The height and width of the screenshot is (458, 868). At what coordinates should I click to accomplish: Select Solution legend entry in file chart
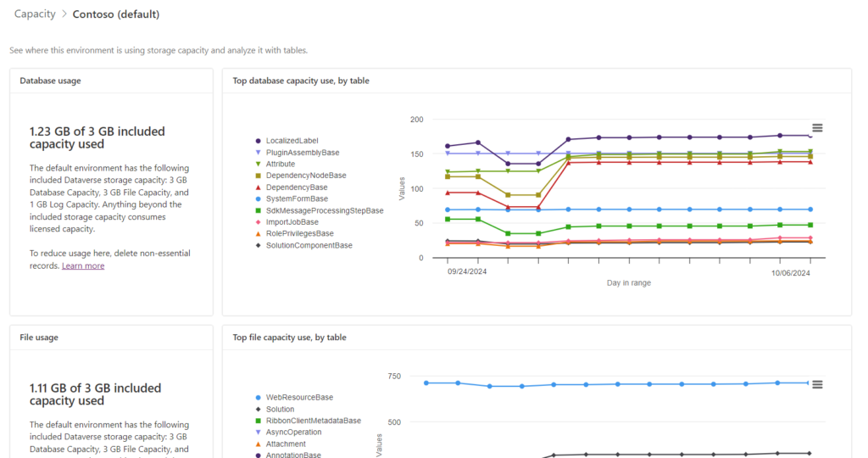[280, 409]
